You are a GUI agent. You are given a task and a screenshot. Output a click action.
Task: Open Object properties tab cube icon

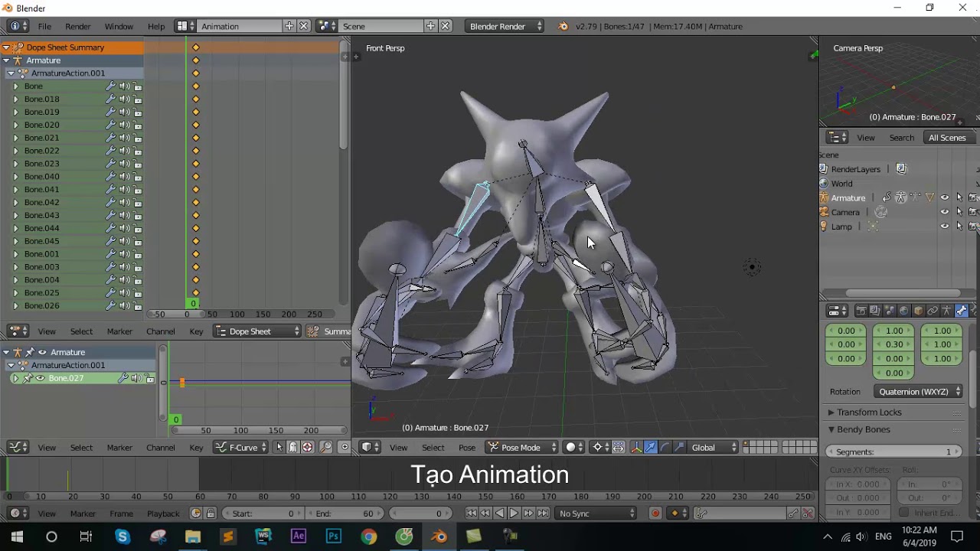click(x=918, y=311)
